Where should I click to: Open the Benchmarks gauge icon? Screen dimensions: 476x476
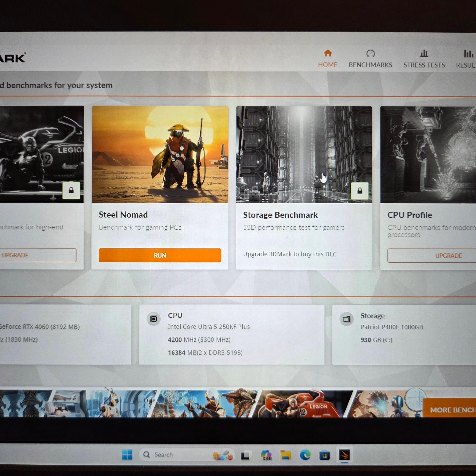coord(370,53)
